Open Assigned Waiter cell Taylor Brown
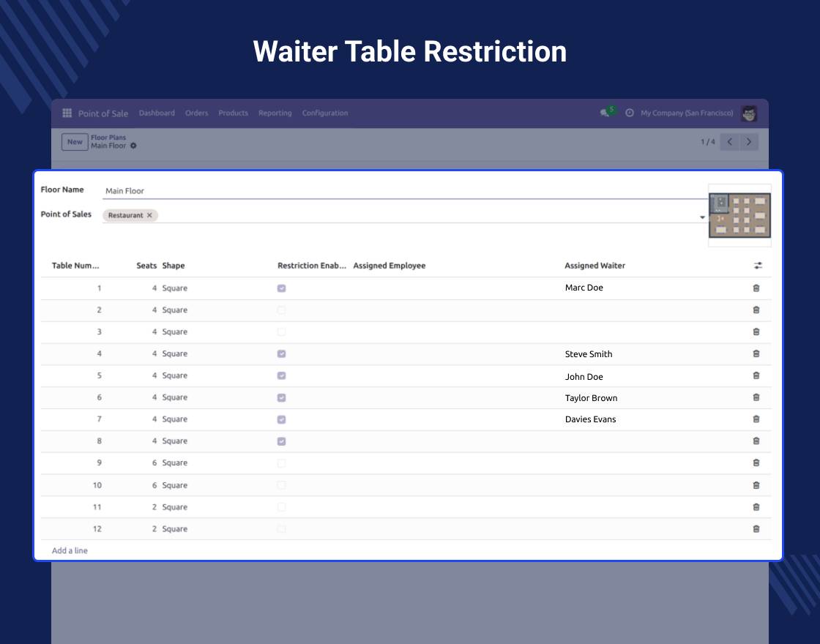The width and height of the screenshot is (820, 644). click(591, 398)
